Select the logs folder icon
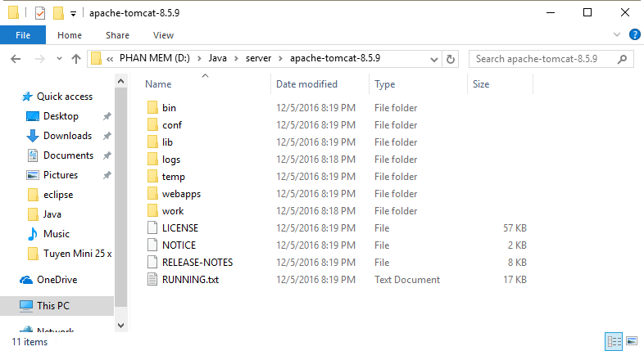 (152, 159)
